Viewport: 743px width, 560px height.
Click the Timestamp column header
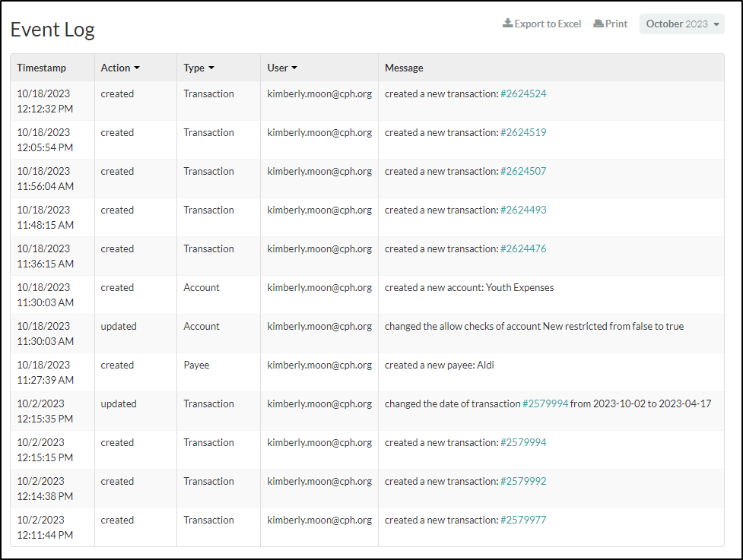tap(41, 68)
